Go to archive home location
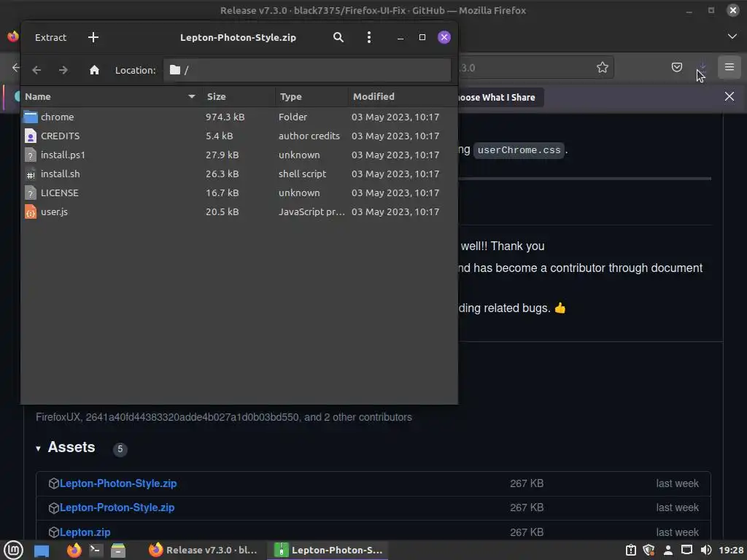Viewport: 747px width, 560px height. [x=94, y=70]
